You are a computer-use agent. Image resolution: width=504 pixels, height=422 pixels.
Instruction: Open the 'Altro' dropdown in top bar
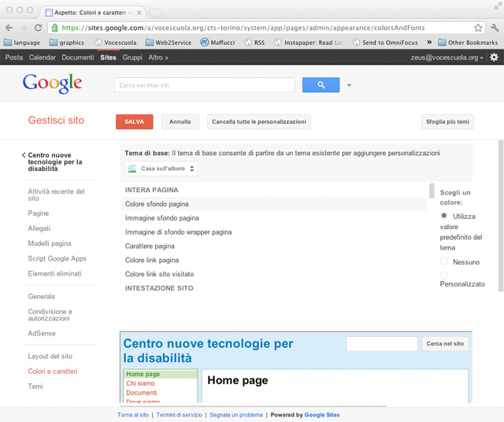point(158,57)
